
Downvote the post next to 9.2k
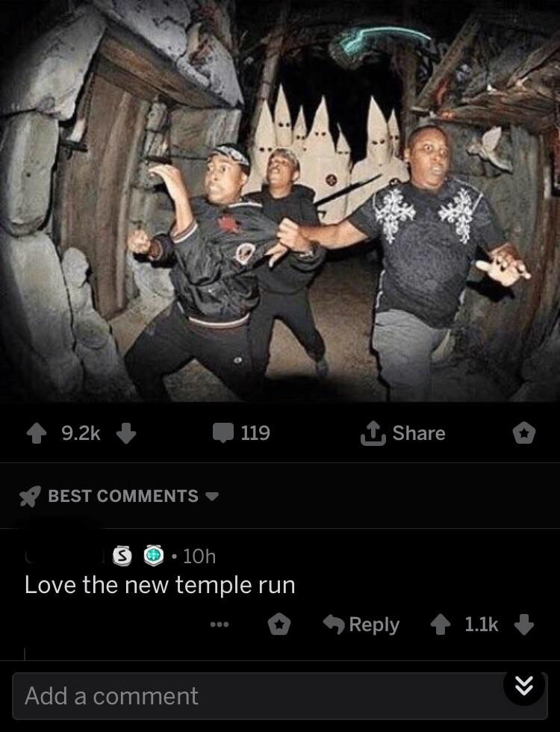pyautogui.click(x=126, y=433)
